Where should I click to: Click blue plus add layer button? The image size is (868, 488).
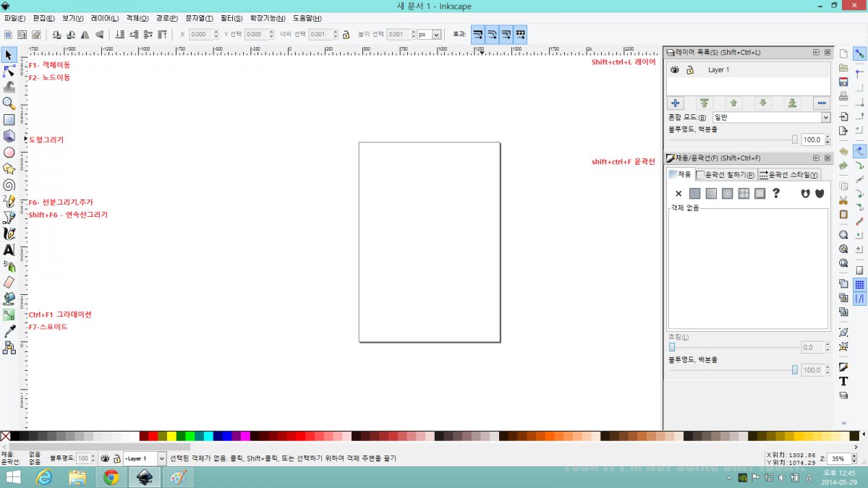(x=675, y=103)
